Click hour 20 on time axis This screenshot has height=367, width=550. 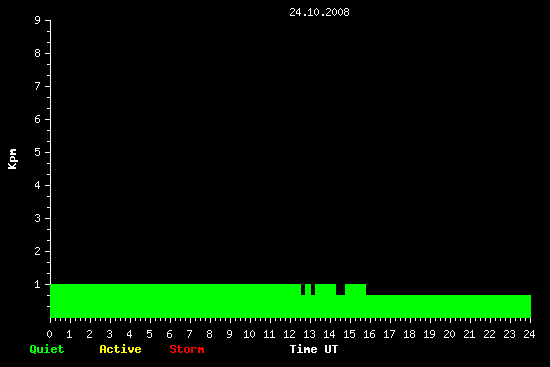tap(449, 334)
